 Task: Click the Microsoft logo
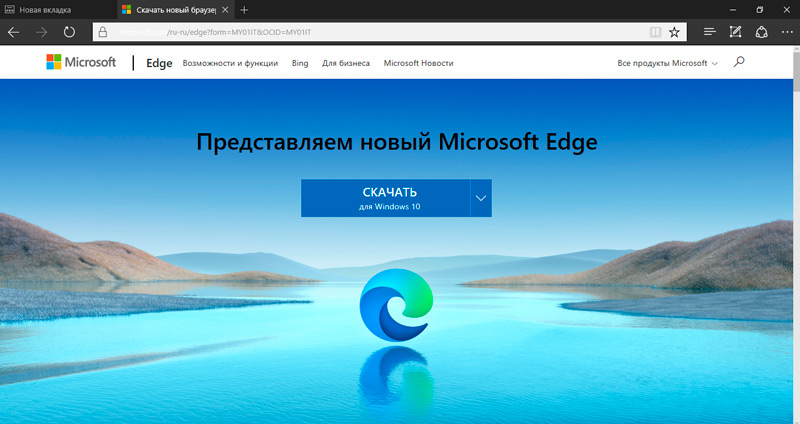[x=81, y=62]
